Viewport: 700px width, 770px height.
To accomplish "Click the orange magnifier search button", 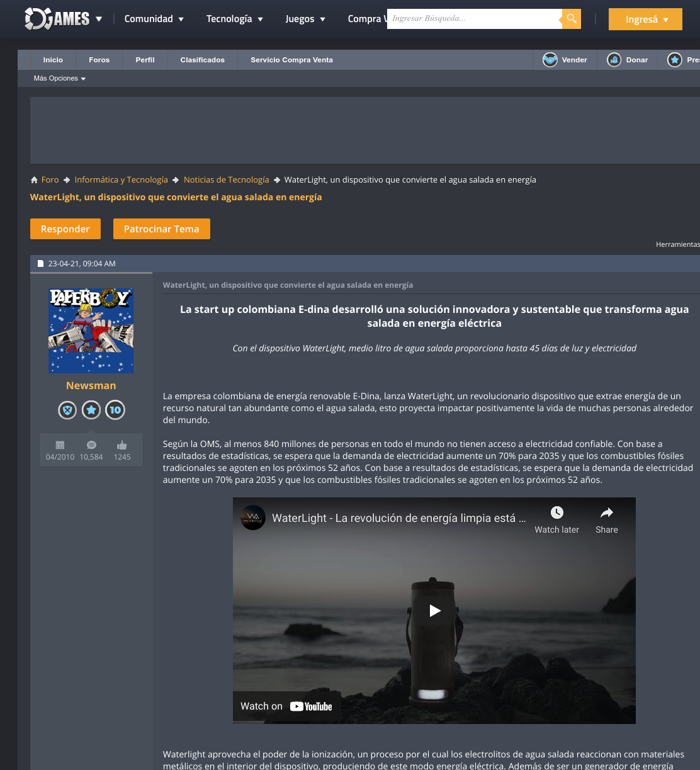I will (572, 18).
